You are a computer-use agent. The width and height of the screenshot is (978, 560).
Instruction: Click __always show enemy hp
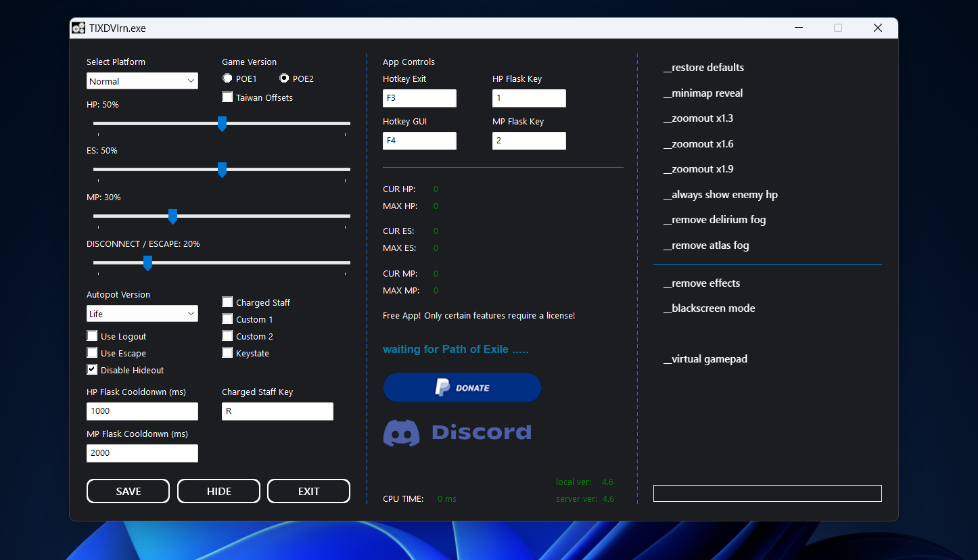point(720,195)
